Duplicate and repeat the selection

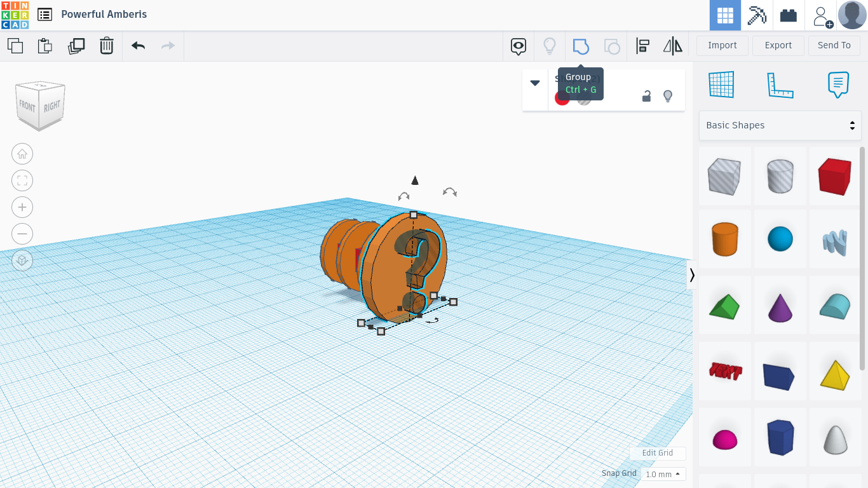pyautogui.click(x=76, y=46)
